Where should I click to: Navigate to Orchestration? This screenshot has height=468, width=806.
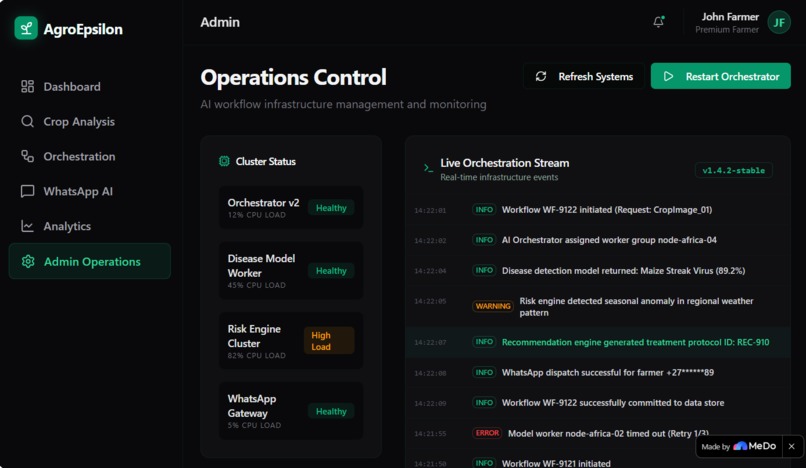[x=89, y=156]
